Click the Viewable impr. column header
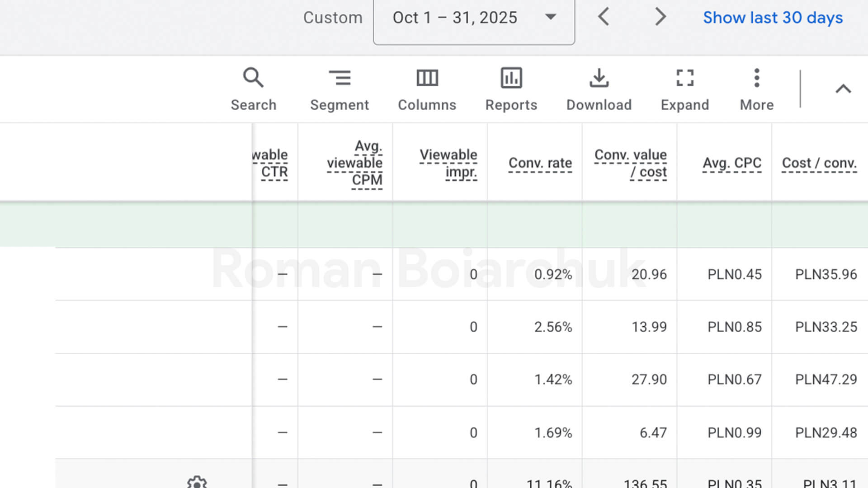The height and width of the screenshot is (488, 868). point(448,163)
